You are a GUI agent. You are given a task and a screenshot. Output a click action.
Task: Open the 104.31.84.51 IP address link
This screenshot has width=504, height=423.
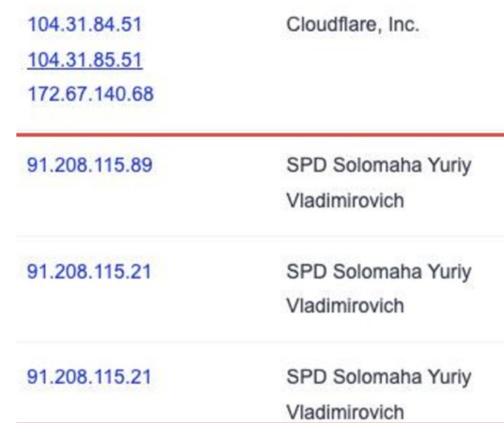tap(84, 27)
